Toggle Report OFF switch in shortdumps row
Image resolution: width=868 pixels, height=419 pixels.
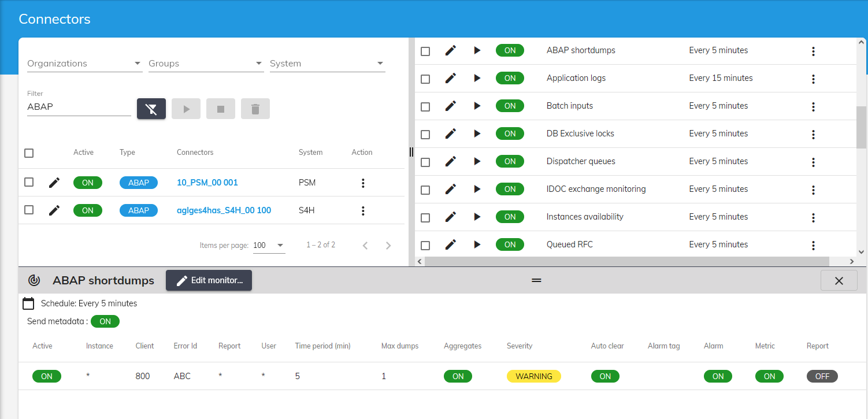tap(822, 376)
